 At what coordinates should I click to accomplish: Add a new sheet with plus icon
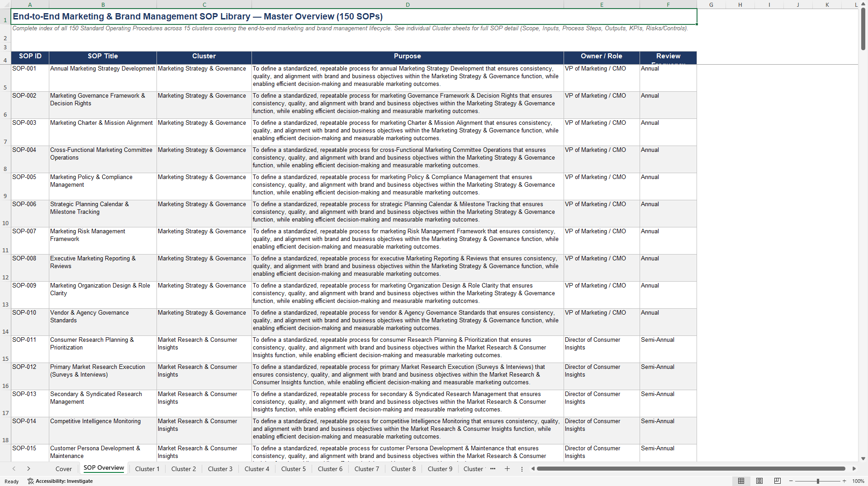[x=507, y=469]
